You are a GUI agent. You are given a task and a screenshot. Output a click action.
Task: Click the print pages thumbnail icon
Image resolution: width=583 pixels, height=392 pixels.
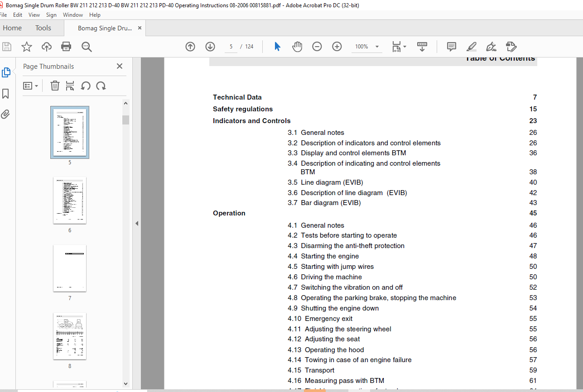point(70,86)
